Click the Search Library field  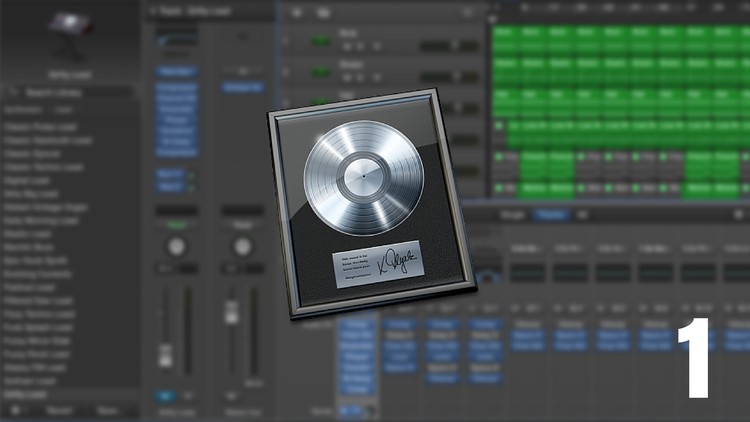70,92
